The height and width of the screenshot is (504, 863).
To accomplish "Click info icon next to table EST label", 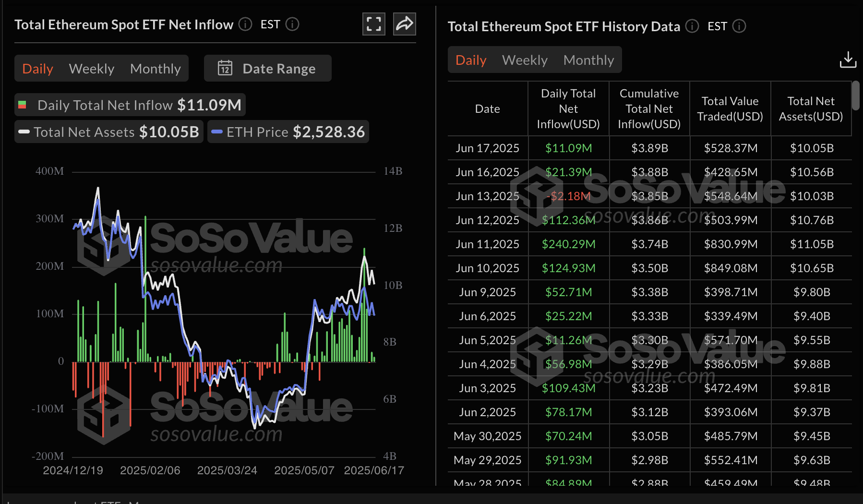I will click(x=739, y=26).
